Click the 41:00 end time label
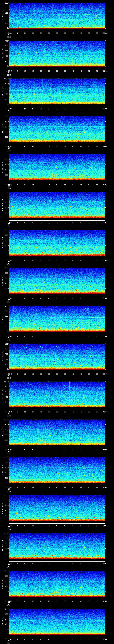Image resolution: width=114 pixels, height=644 pixels. coord(105,450)
